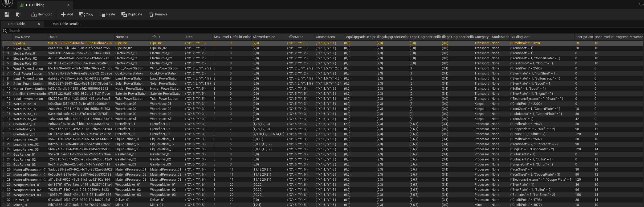This screenshot has height=207, width=644.
Task: Click the Save asset floppy disk icon
Action: (7, 14)
